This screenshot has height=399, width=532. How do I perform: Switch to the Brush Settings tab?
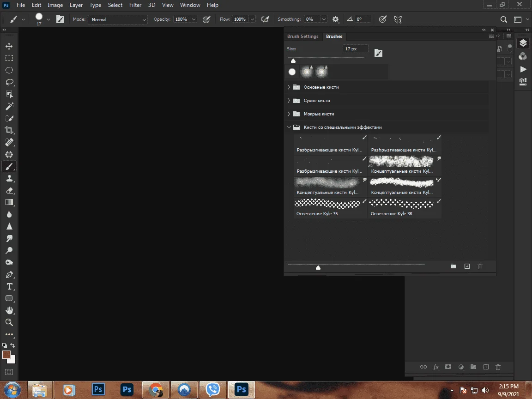(302, 36)
